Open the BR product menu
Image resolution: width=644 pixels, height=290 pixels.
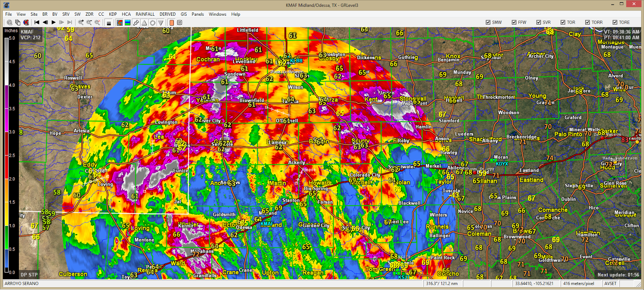click(x=45, y=14)
